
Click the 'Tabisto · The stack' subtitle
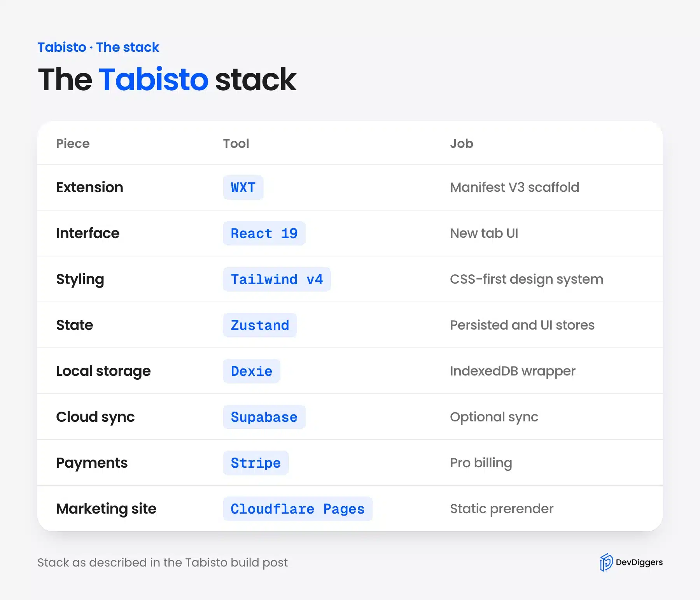98,47
